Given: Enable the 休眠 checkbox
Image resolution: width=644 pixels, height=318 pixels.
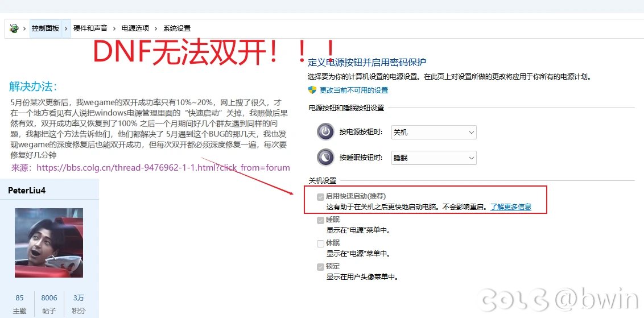Looking at the screenshot, I should pyautogui.click(x=320, y=243).
